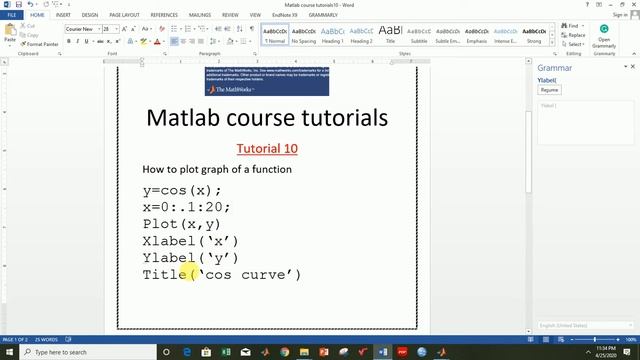Clear all formatting from selection
The image size is (640, 360).
tap(162, 29)
